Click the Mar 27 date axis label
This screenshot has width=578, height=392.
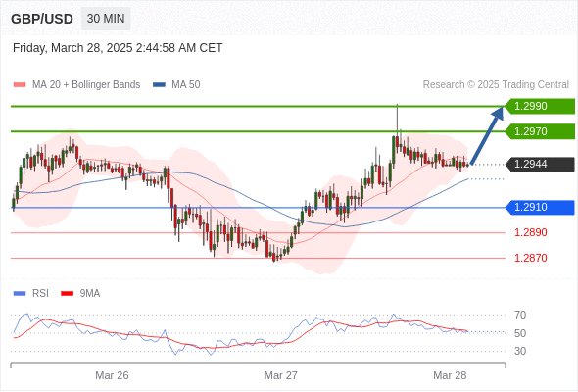click(x=281, y=375)
